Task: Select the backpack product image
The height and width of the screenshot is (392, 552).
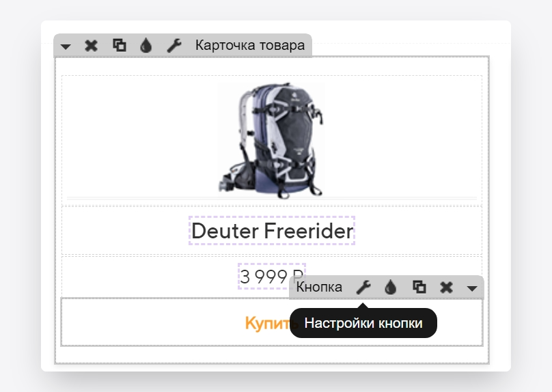Action: click(x=271, y=141)
